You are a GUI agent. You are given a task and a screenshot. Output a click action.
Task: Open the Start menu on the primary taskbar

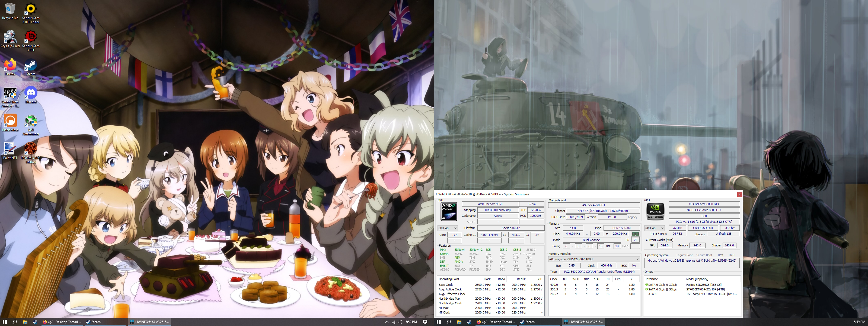pos(5,322)
